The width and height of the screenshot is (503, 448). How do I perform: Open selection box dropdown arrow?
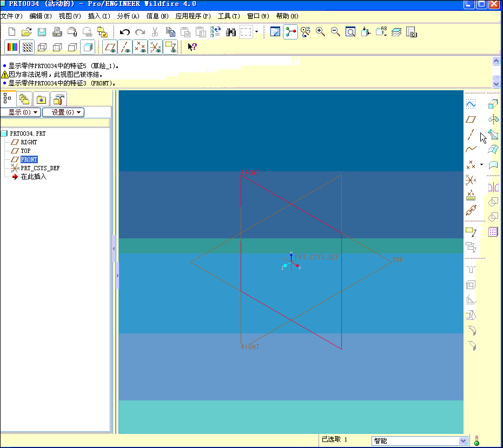256,32
